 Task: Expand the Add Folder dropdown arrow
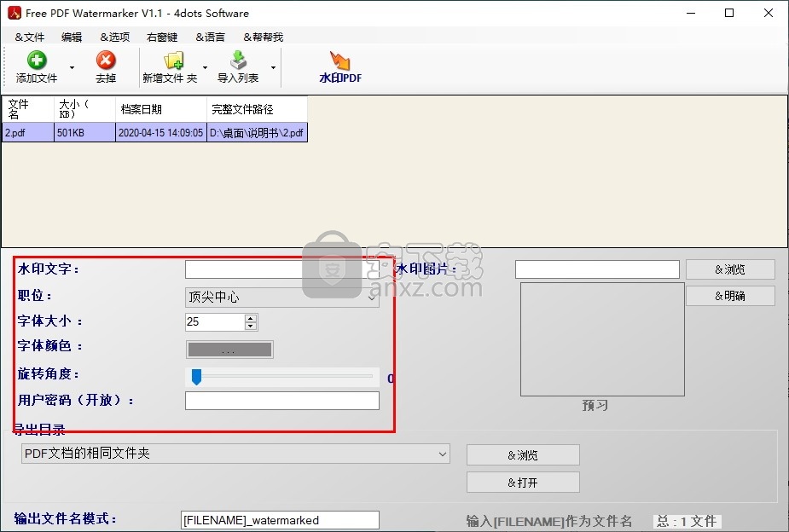205,67
